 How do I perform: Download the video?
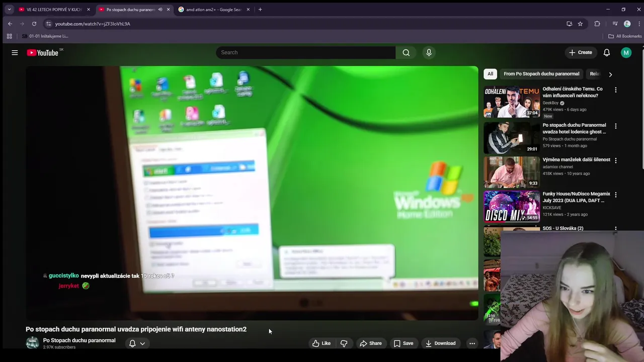441,343
